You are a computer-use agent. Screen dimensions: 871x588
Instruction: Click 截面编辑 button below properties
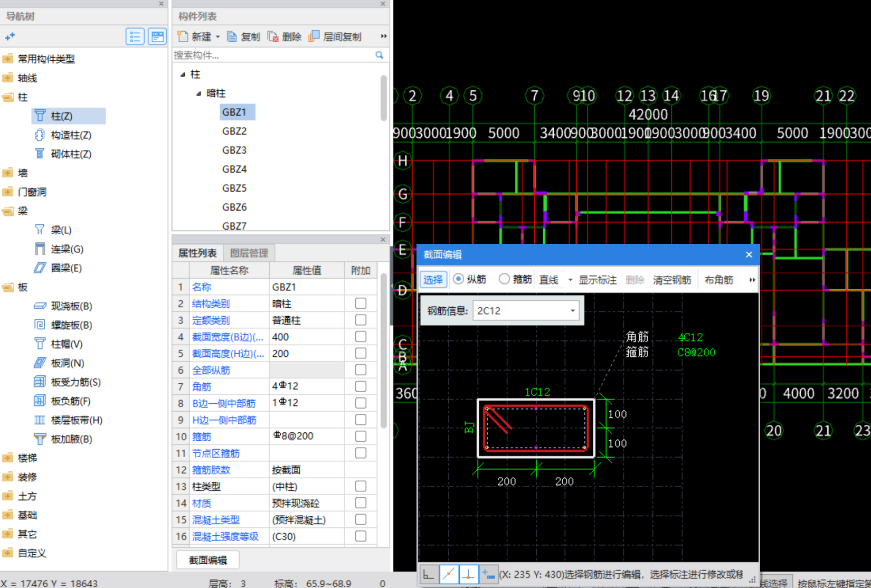click(208, 560)
